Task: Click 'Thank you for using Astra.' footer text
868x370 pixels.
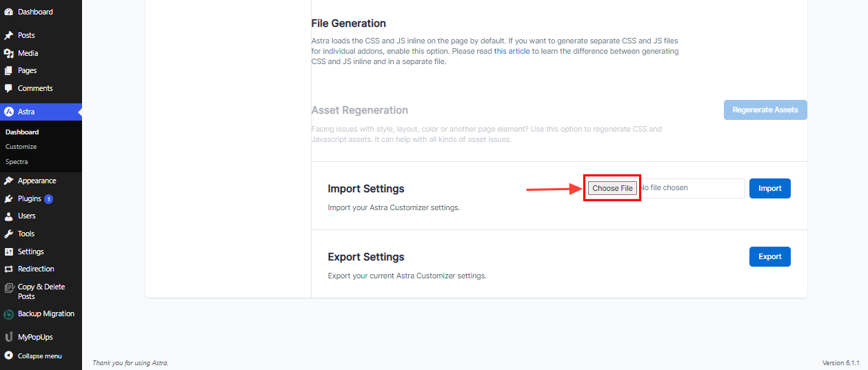Action: pos(130,362)
